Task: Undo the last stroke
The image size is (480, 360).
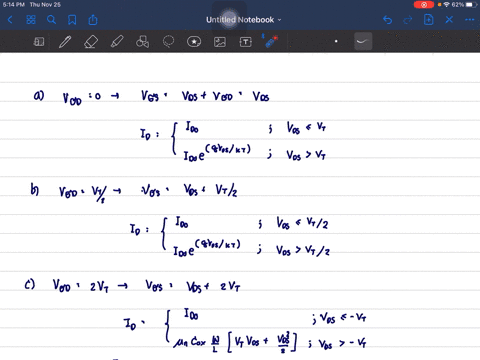Action: click(x=387, y=20)
